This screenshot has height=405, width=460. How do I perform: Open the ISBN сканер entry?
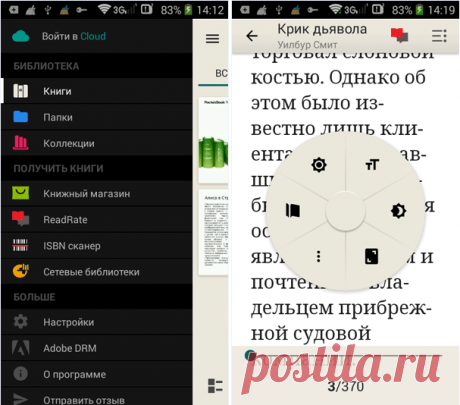97,245
